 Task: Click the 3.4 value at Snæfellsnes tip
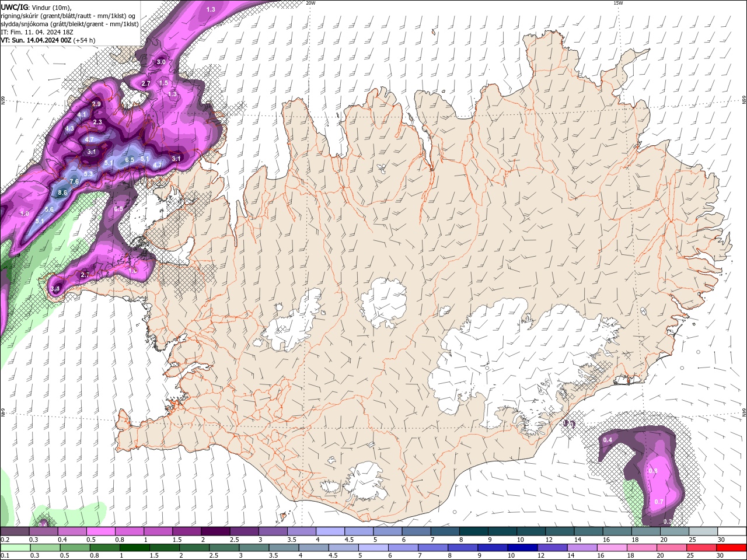(55, 289)
